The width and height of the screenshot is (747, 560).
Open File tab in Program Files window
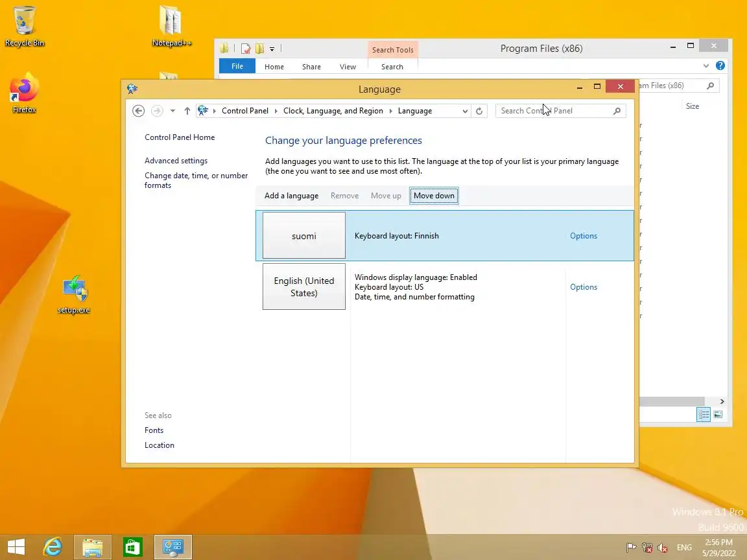[x=237, y=66]
